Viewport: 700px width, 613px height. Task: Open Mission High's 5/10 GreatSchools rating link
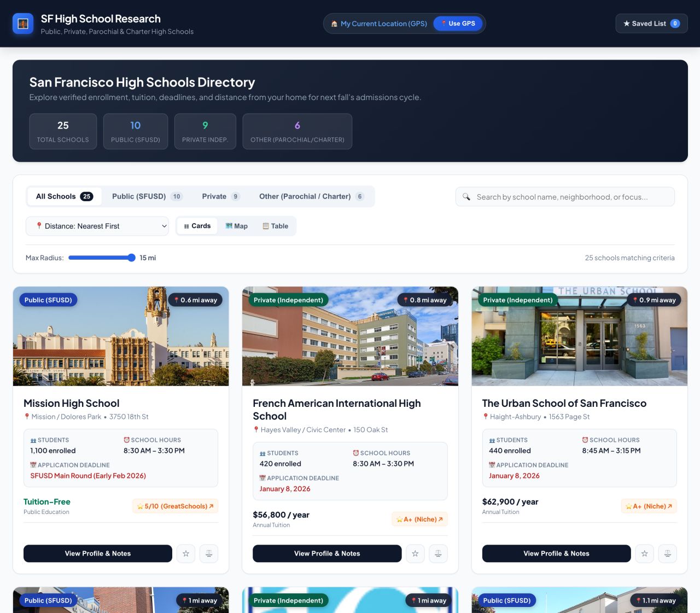(x=176, y=506)
